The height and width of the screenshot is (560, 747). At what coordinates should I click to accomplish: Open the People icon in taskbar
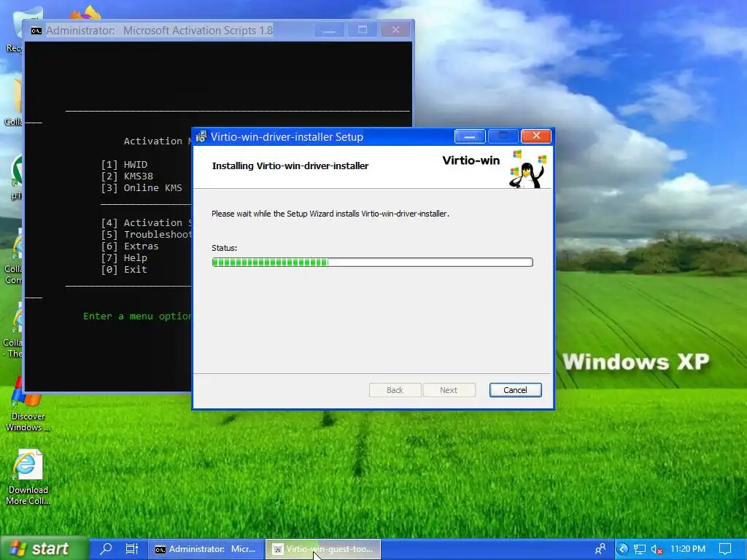[x=600, y=549]
